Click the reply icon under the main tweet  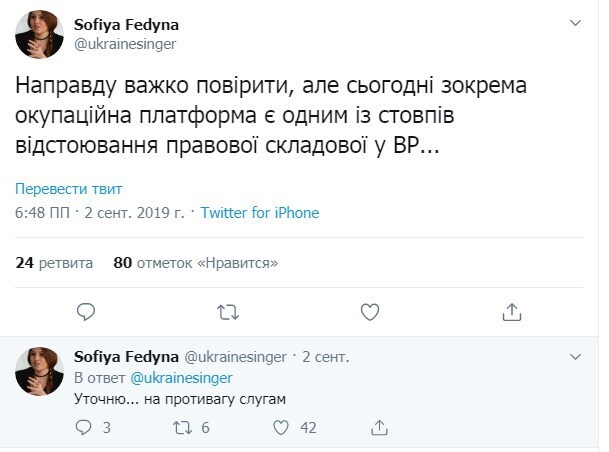click(x=86, y=311)
